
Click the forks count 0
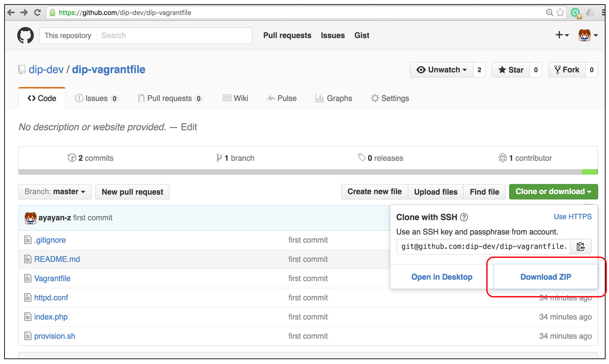tap(592, 70)
